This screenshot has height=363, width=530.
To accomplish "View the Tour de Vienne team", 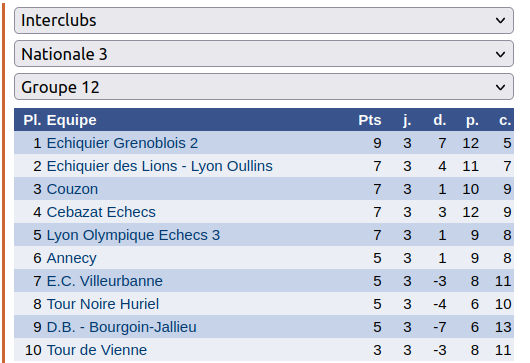I will (x=97, y=350).
